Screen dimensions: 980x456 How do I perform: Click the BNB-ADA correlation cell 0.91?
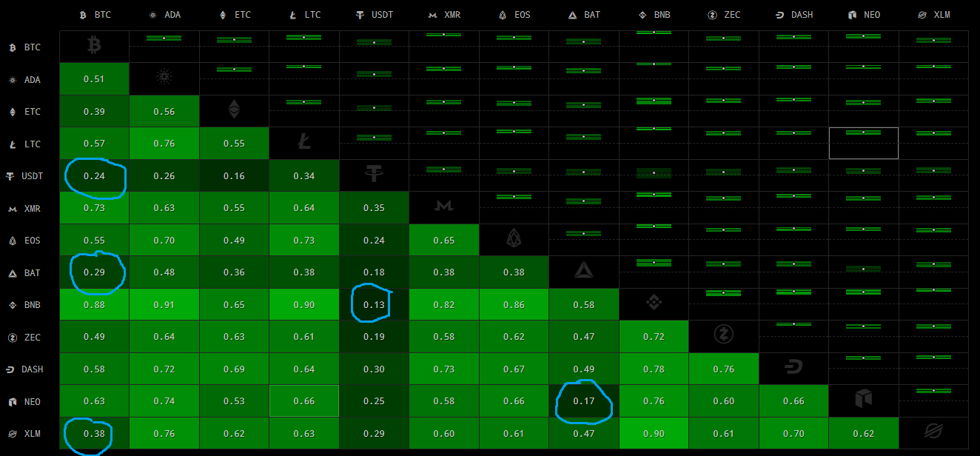(x=164, y=304)
